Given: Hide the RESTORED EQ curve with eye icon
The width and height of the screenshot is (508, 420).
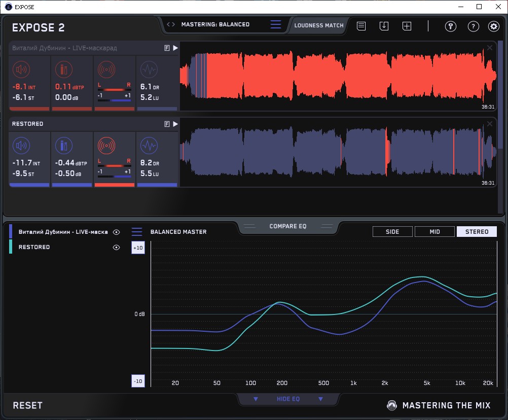Looking at the screenshot, I should [116, 247].
